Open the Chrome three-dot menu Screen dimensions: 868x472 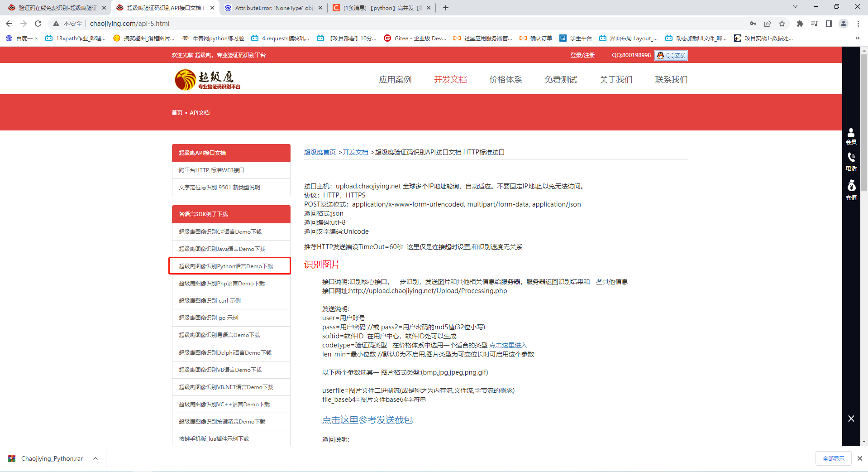tap(858, 24)
